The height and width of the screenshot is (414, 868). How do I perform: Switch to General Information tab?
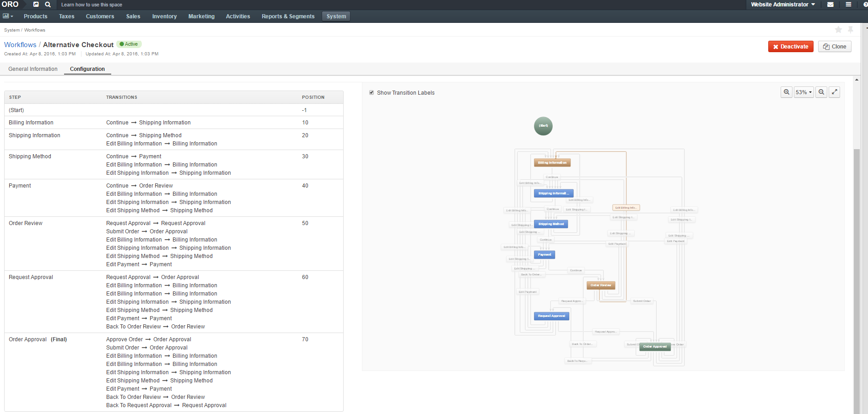coord(33,69)
